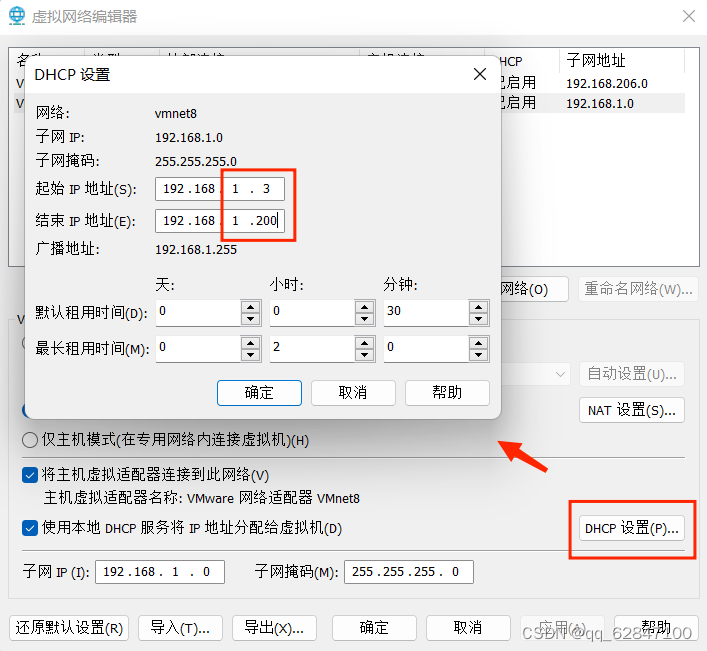
Task: Increase 最长租用时间 days up arrow
Action: [x=250, y=343]
